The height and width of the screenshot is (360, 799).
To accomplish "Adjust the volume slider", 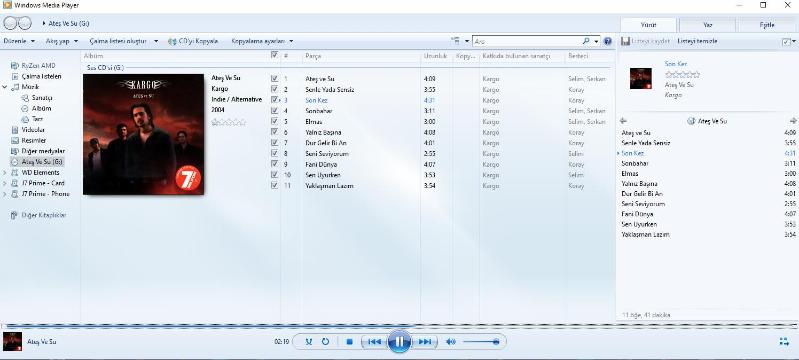I will 481,342.
